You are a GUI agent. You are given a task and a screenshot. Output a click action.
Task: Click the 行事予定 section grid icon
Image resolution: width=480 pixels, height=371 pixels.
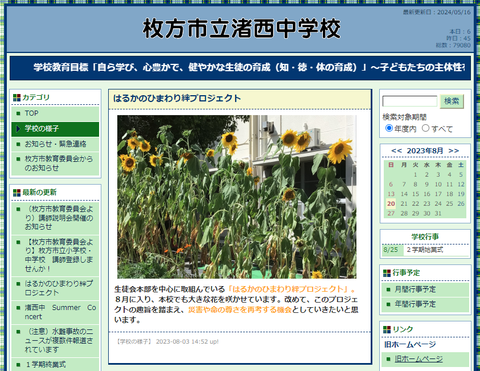(x=387, y=273)
